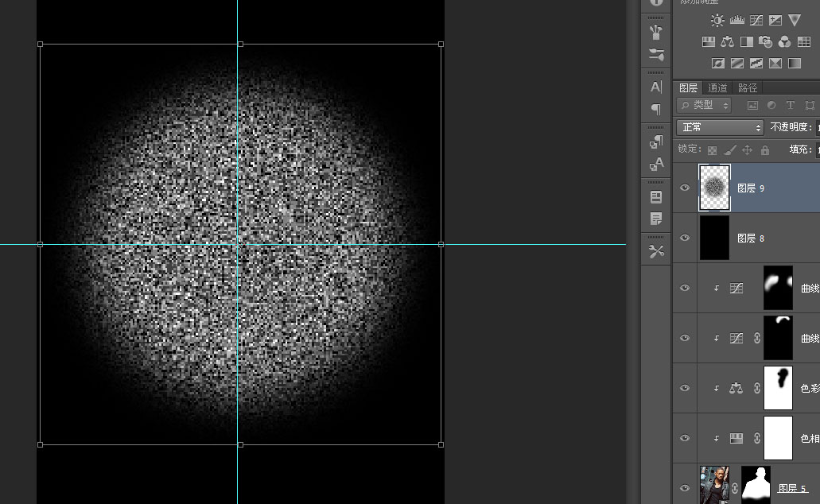Filter layers by type layers
Screen dimensions: 820x504
coord(791,105)
